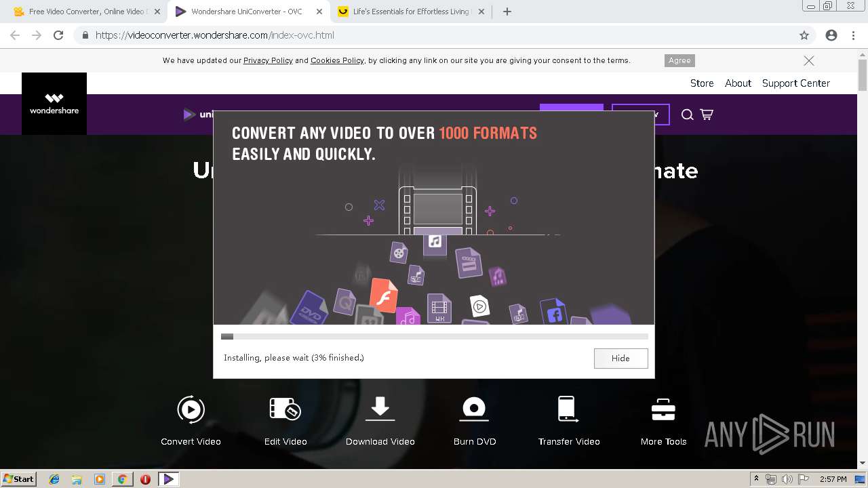Click the Download Video label

pyautogui.click(x=380, y=441)
